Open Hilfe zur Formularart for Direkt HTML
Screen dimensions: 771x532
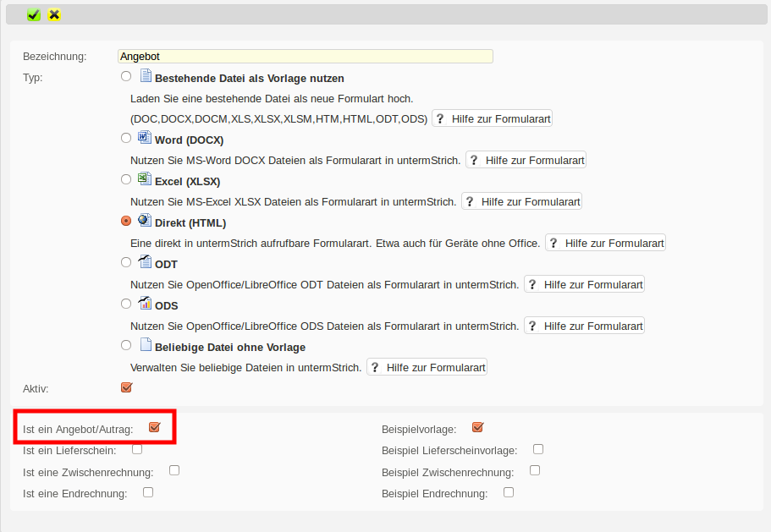(x=605, y=243)
